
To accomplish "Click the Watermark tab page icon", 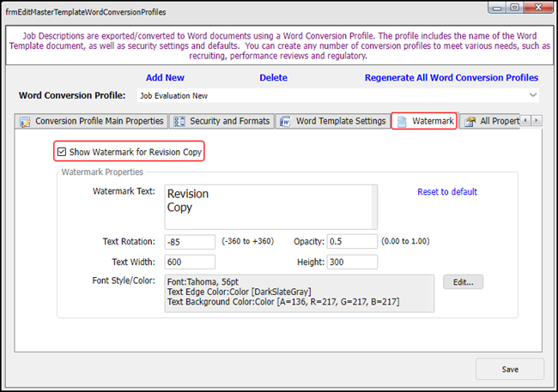I will [x=402, y=122].
